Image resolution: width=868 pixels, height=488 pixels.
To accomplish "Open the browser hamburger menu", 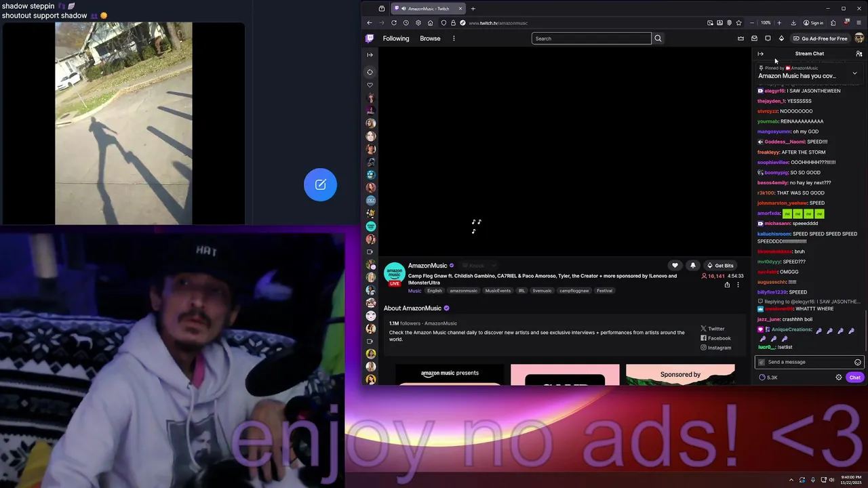I will (859, 23).
